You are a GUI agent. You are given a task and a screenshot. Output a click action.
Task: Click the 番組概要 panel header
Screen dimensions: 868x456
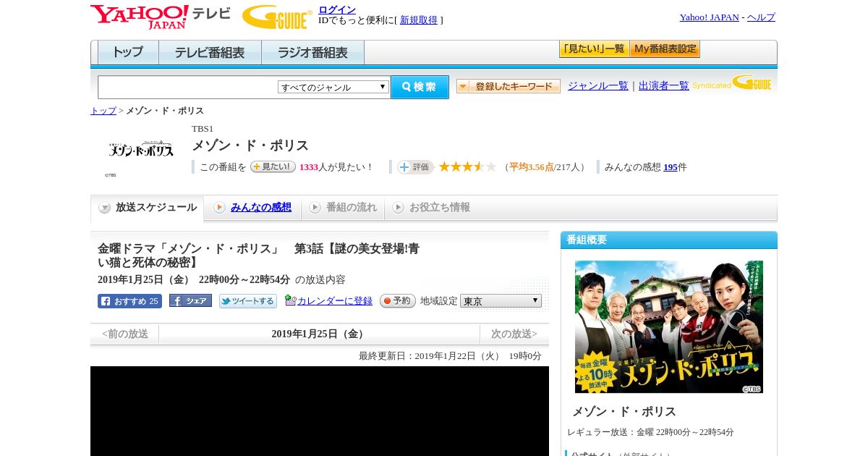[669, 240]
